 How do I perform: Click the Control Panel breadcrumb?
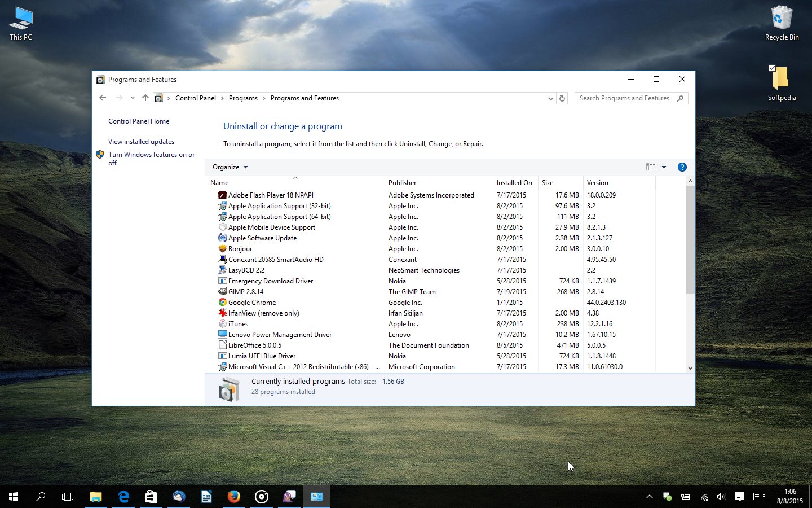coord(195,98)
